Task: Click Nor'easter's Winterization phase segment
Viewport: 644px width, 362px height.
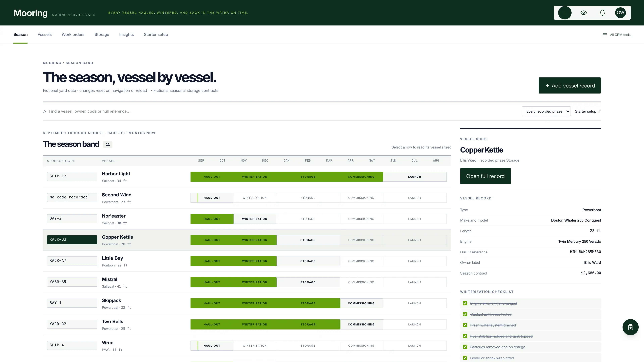Action: [x=255, y=219]
